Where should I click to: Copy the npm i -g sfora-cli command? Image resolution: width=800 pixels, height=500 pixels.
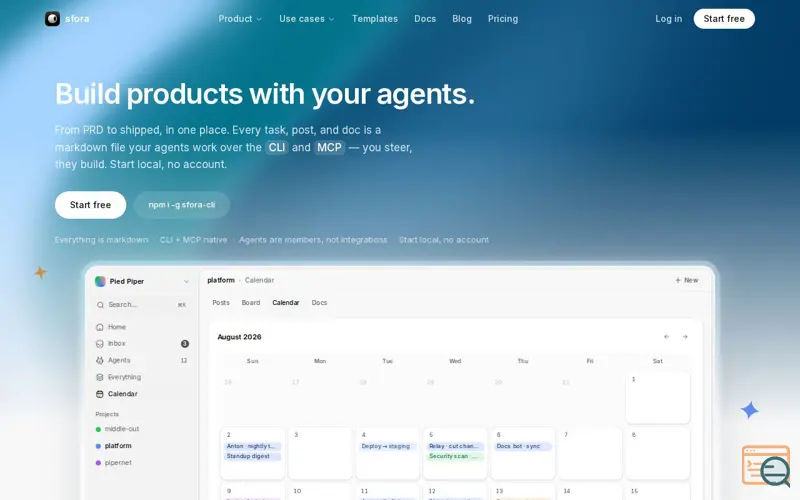(x=182, y=205)
